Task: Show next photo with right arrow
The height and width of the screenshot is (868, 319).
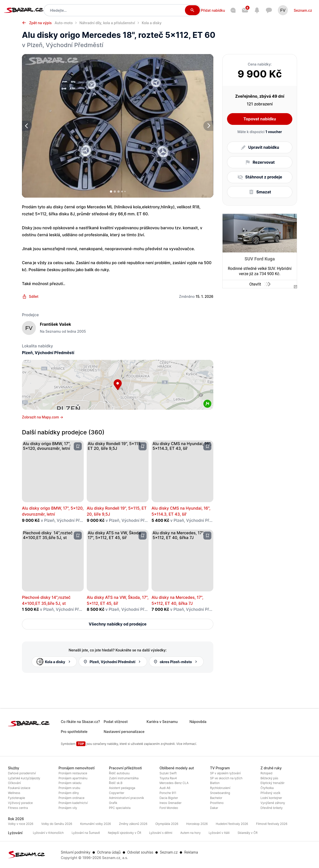Action: (208, 126)
